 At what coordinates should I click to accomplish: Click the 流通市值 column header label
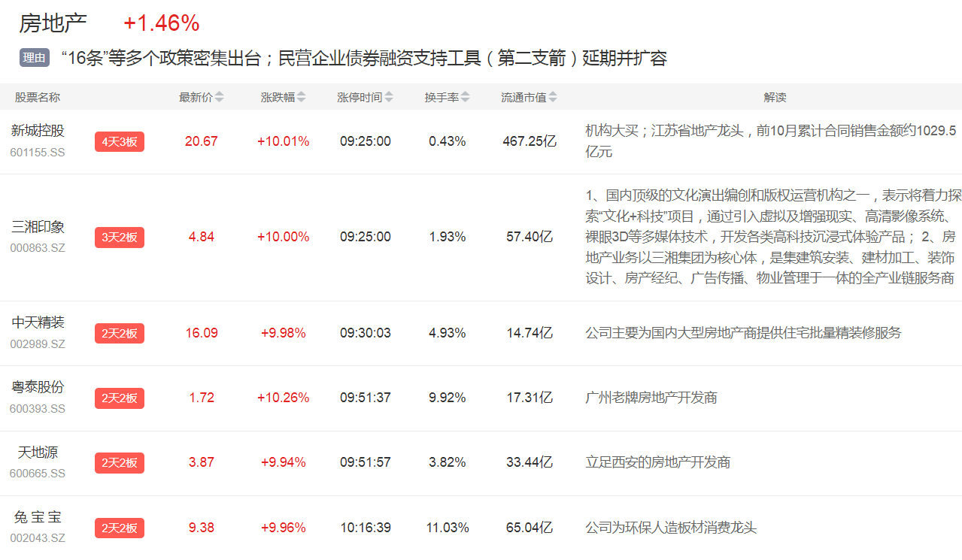tap(524, 97)
